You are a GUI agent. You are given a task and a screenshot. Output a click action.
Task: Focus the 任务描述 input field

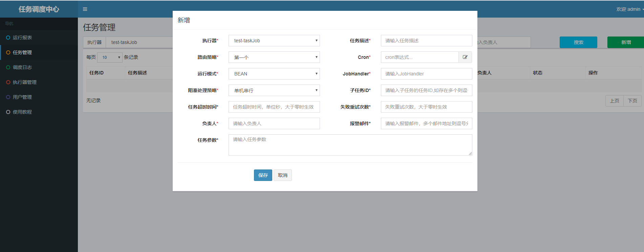pos(427,41)
